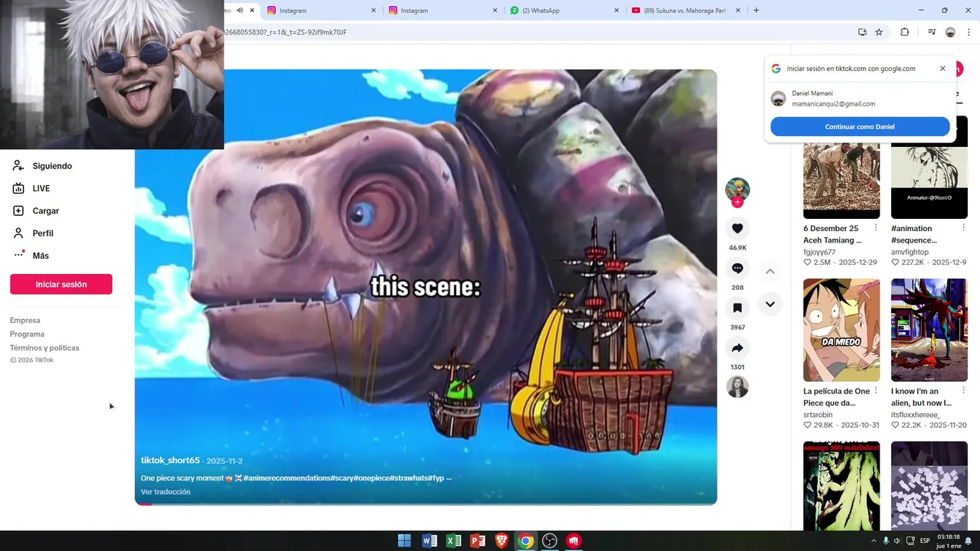Close the Google sign-in popup
Screen dimensions: 980x551
pos(942,68)
